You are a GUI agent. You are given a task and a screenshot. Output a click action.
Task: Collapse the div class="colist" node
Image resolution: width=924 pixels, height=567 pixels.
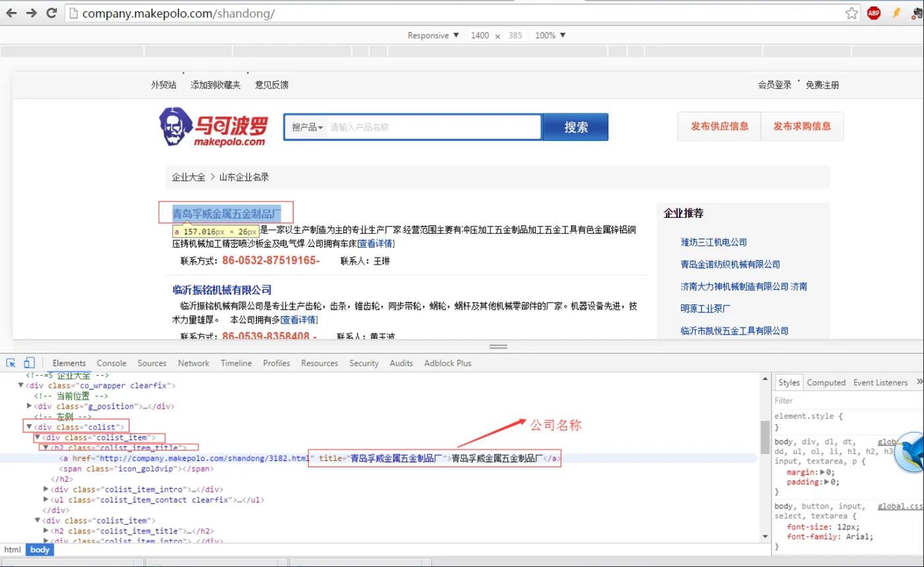[x=29, y=427]
